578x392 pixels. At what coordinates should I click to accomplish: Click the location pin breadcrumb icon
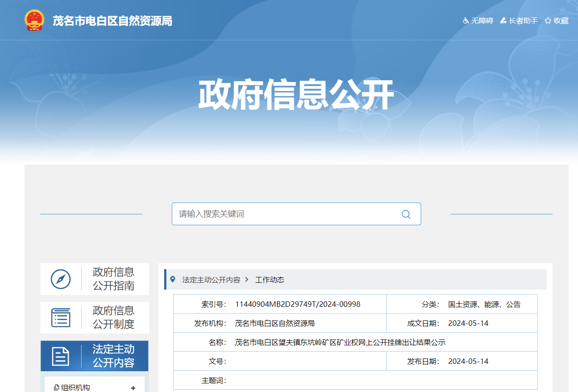click(x=173, y=279)
